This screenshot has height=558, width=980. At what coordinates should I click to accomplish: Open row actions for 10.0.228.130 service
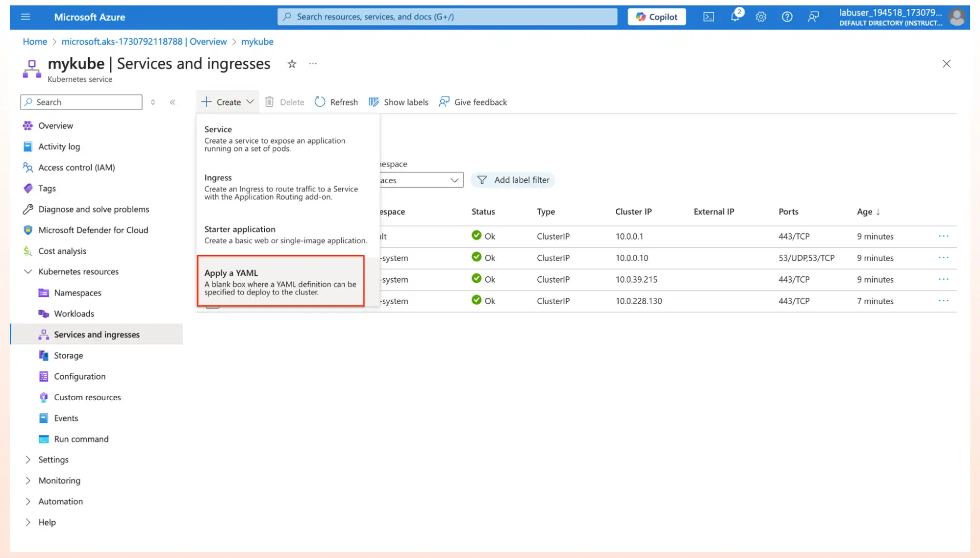pyautogui.click(x=944, y=301)
